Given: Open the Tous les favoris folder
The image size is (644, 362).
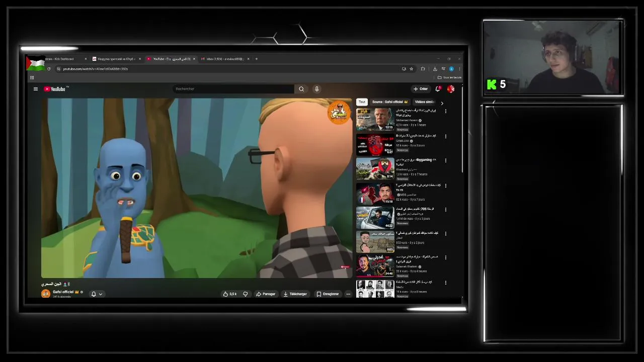Looking at the screenshot, I should 450,77.
